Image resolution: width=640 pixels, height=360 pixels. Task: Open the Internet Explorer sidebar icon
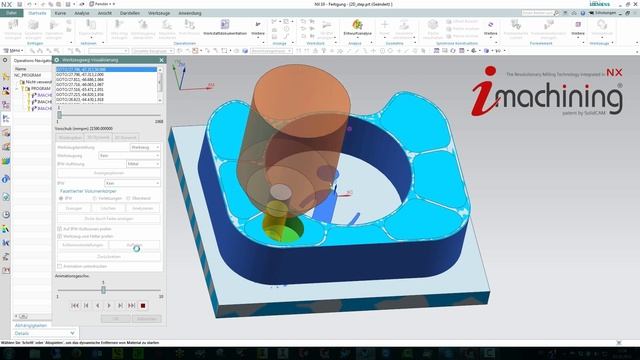[6, 179]
